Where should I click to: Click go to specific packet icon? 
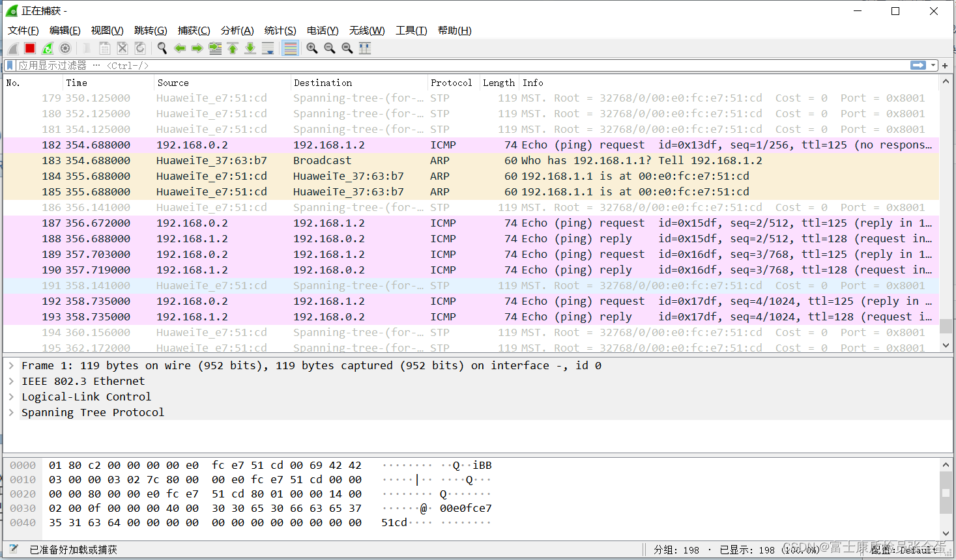point(215,48)
